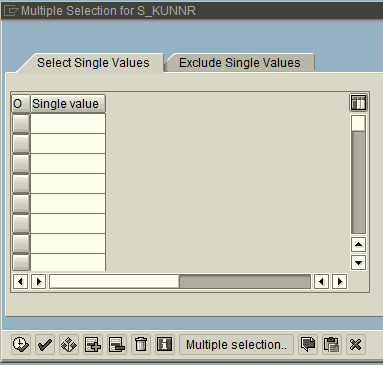Click the seventh Single value input field
This screenshot has height=365, width=383.
tap(68, 244)
